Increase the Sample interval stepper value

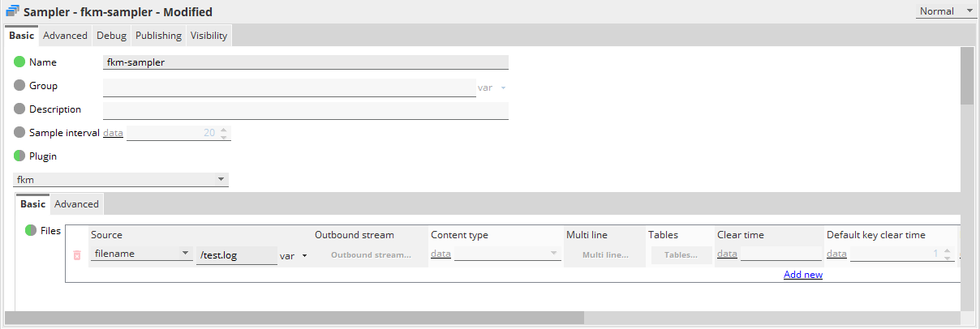224,129
